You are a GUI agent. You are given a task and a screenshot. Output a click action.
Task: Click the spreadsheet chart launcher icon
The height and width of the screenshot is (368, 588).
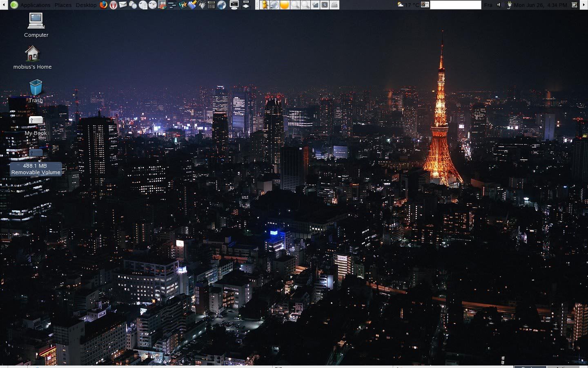pyautogui.click(x=162, y=5)
